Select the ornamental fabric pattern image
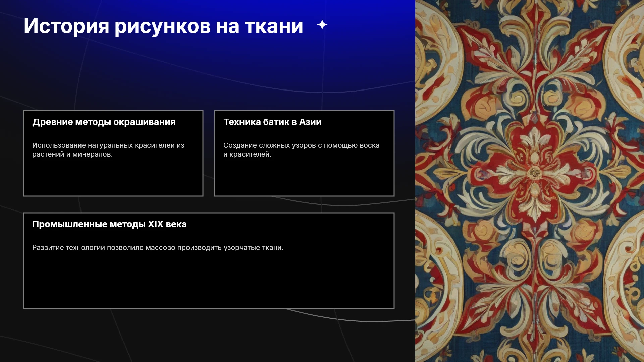 pos(530,181)
